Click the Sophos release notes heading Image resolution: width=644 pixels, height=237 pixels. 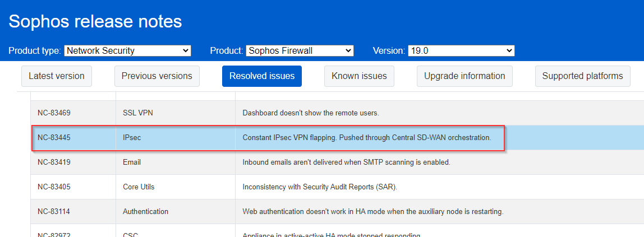tap(95, 21)
